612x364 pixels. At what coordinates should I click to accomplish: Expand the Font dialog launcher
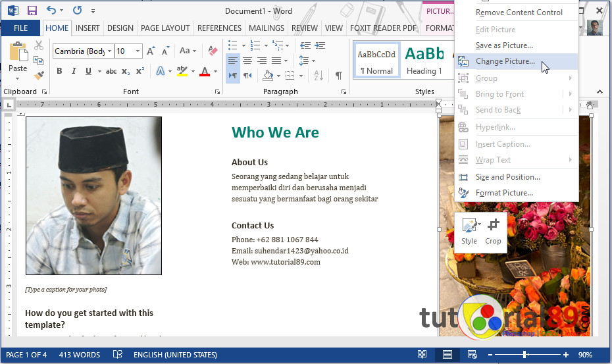[217, 91]
